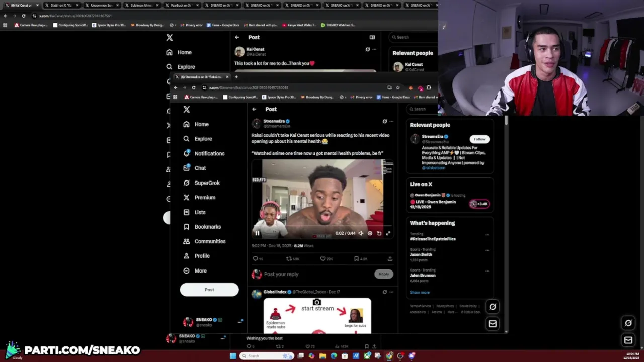Click the white Post button in sidebar
This screenshot has width=644, height=362.
(x=209, y=290)
